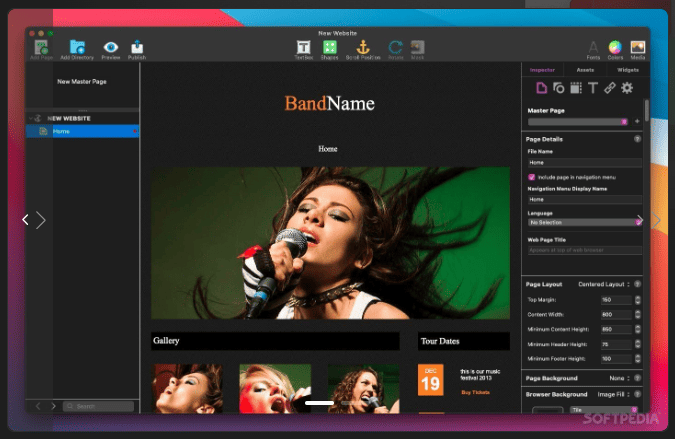675x439 pixels.
Task: Switch to the Widgets tab
Action: pos(628,70)
